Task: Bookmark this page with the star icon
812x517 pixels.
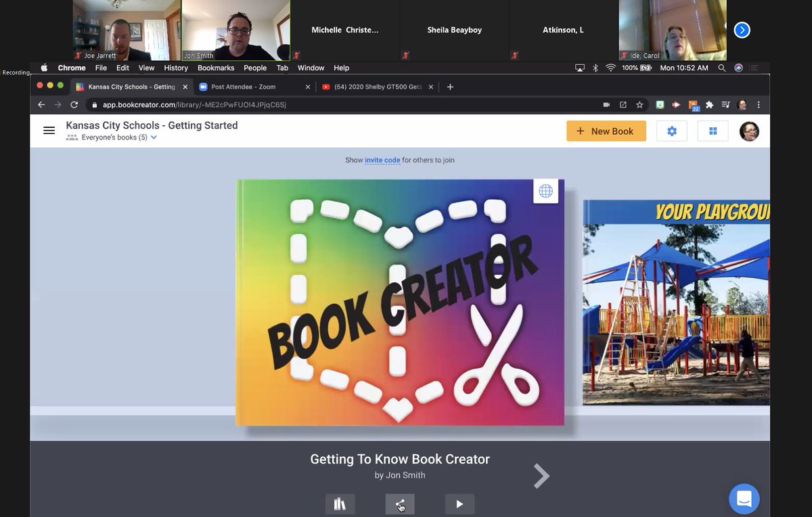Action: 639,105
